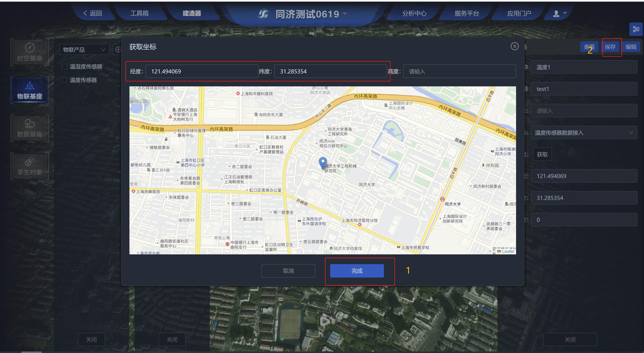This screenshot has height=353, width=644.
Task: Click 曲阳公园 label on the map
Action: pyautogui.click(x=138, y=101)
